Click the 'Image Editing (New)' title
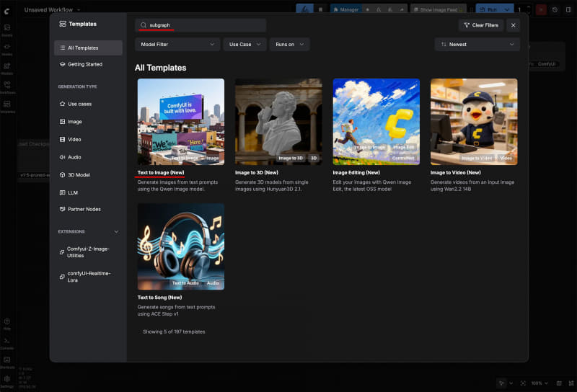 pyautogui.click(x=356, y=172)
